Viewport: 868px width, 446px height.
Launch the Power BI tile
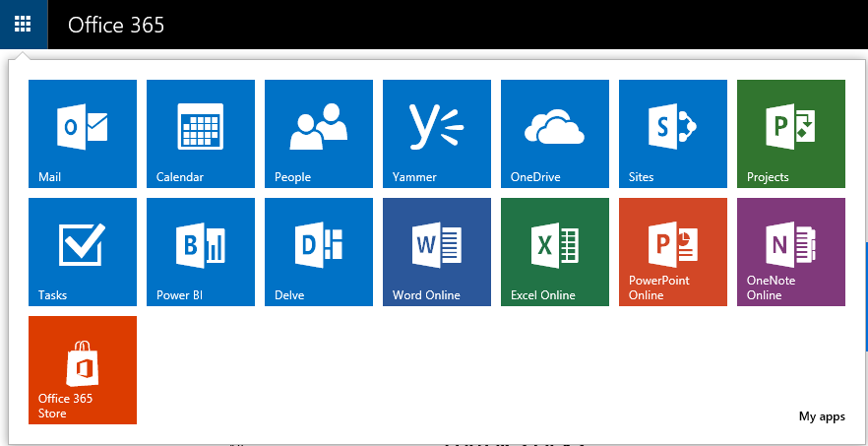[x=201, y=251]
